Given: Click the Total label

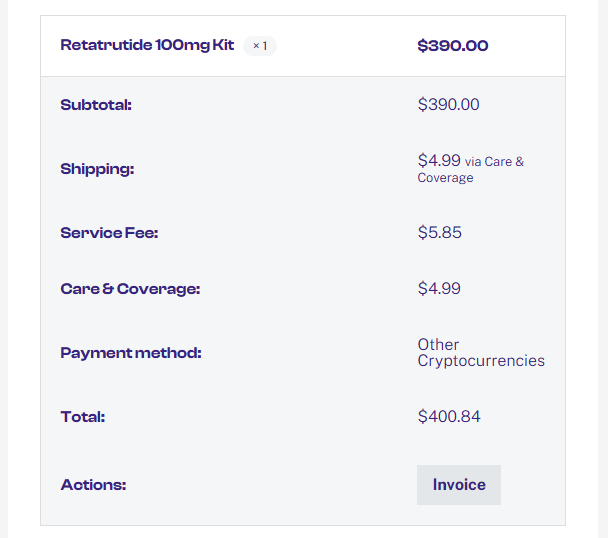Looking at the screenshot, I should 83,417.
